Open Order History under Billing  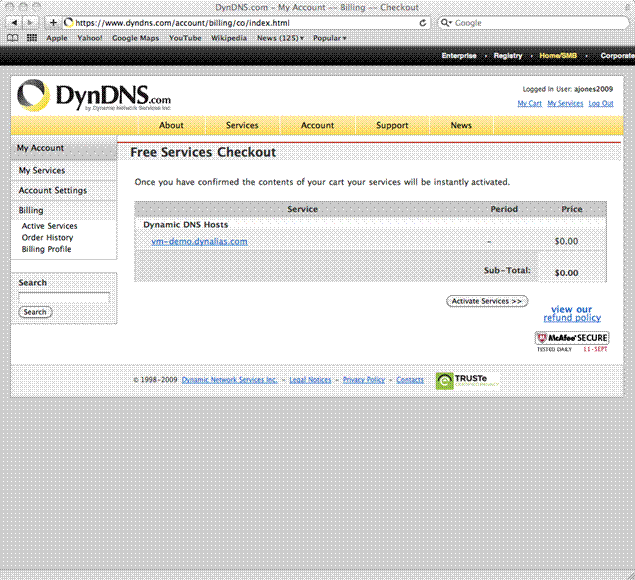pyautogui.click(x=47, y=237)
